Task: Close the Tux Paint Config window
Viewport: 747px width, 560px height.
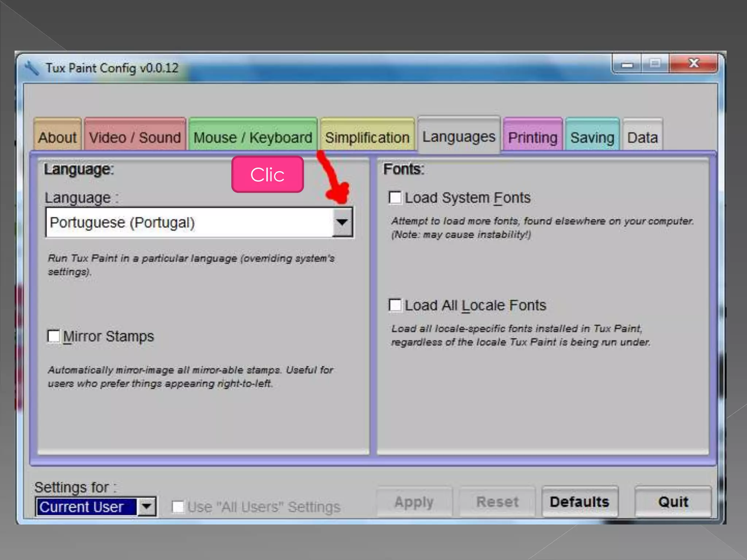Action: pos(693,63)
